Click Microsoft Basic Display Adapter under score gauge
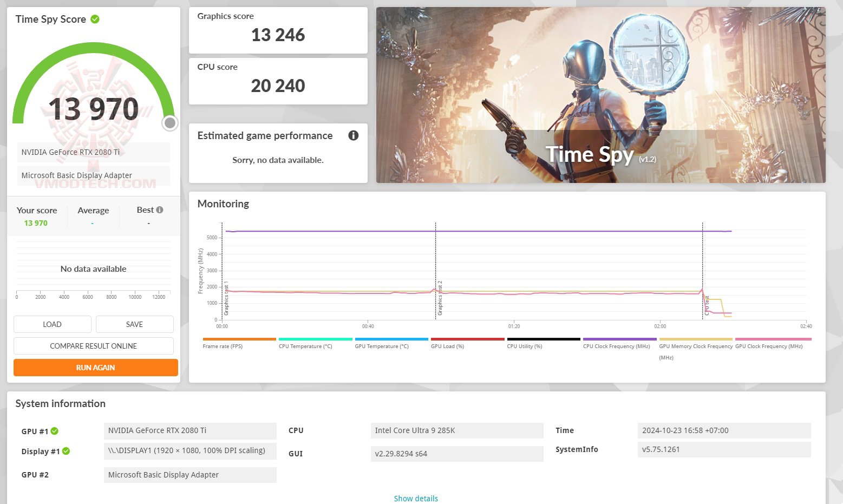Viewport: 843px width, 504px height. pos(93,175)
